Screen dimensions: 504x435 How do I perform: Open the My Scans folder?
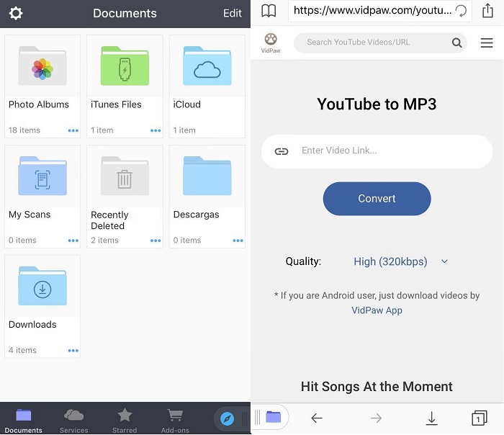[42, 197]
